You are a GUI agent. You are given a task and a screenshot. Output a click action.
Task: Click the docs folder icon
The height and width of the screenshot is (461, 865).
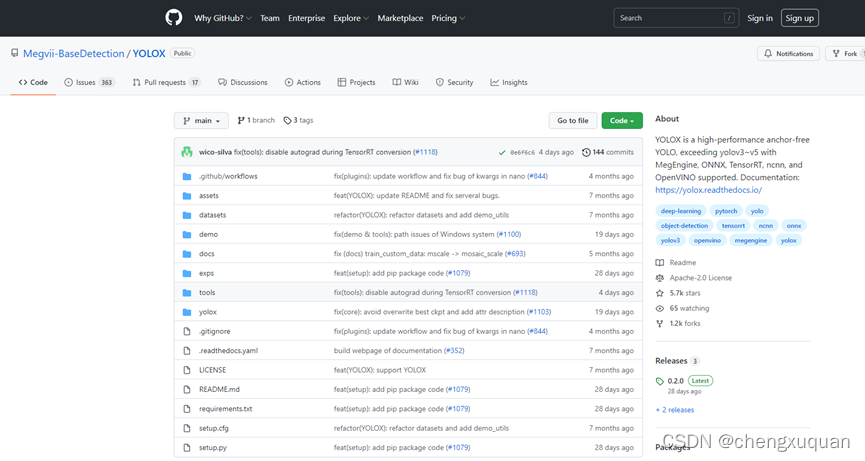[x=187, y=254]
